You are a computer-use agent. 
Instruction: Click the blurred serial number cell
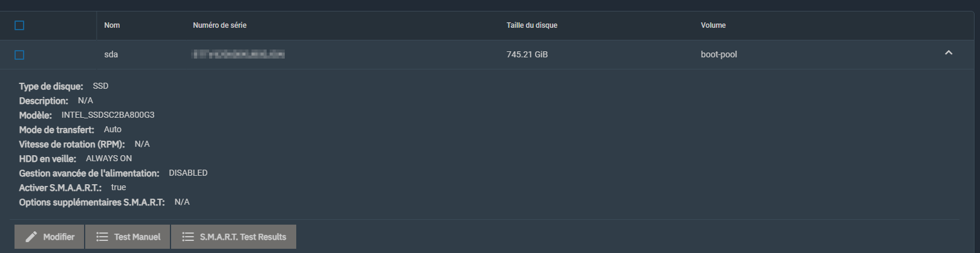point(238,54)
